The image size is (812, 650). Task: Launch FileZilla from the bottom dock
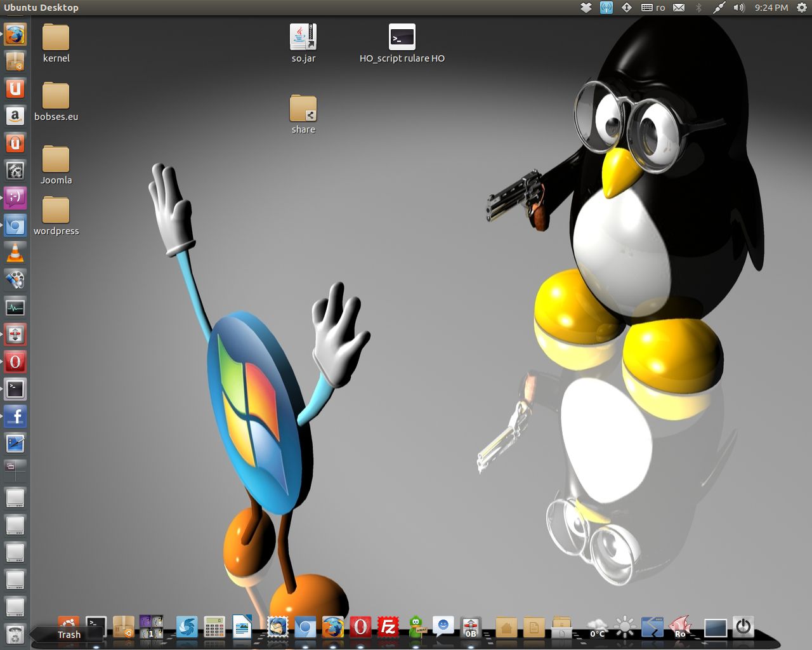tap(388, 628)
